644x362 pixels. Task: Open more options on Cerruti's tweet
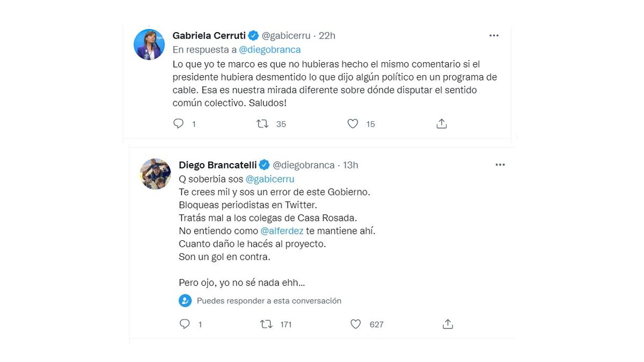click(x=494, y=35)
